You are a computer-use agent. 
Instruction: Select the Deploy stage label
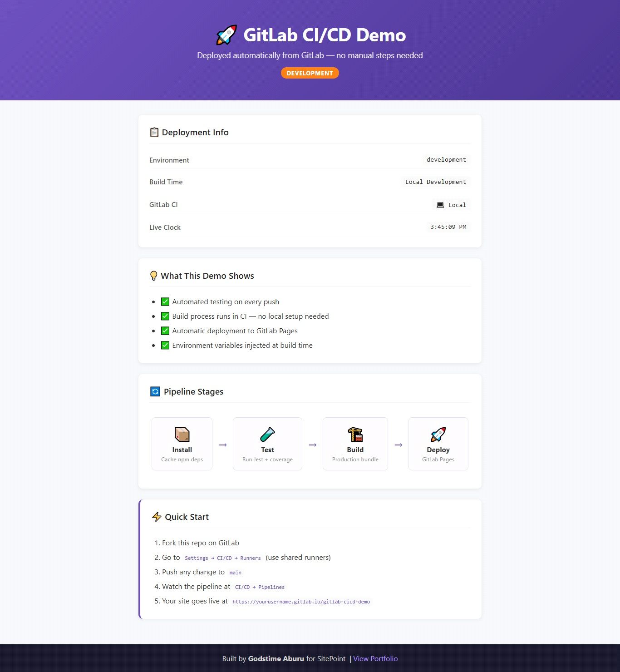pyautogui.click(x=438, y=450)
